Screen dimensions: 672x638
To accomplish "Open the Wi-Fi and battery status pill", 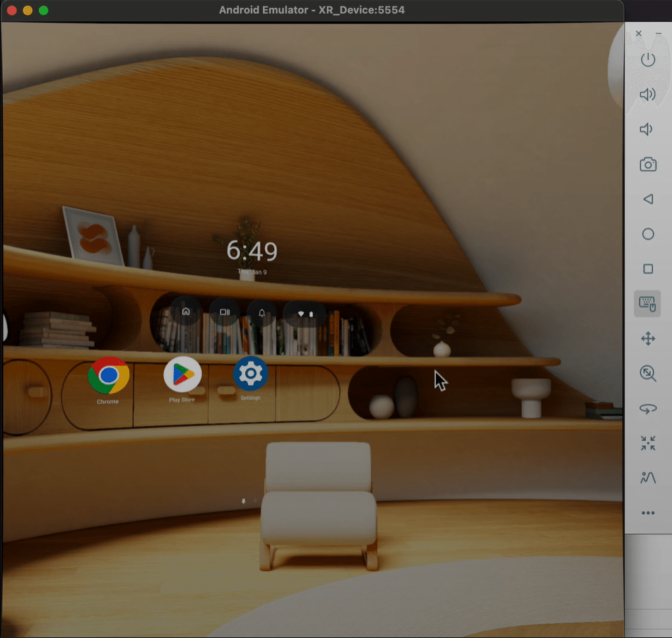I will pyautogui.click(x=305, y=314).
